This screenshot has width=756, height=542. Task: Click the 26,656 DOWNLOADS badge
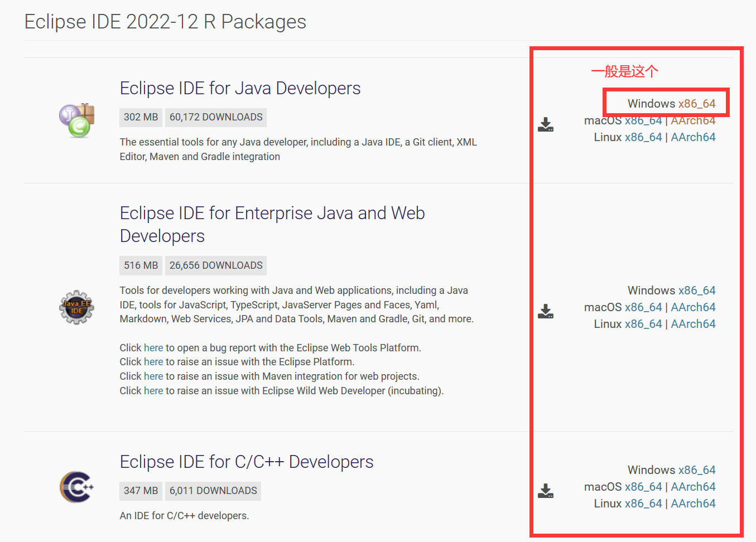tap(216, 265)
